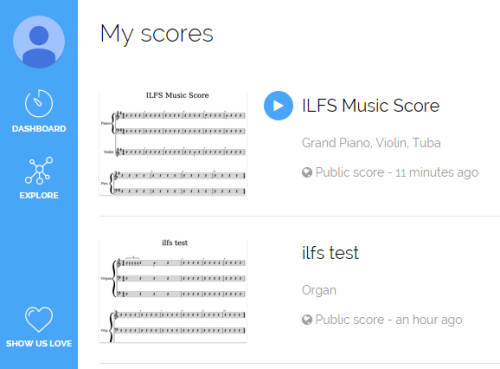This screenshot has height=369, width=500.
Task: Click the Dashboard gauge icon
Action: point(39,103)
